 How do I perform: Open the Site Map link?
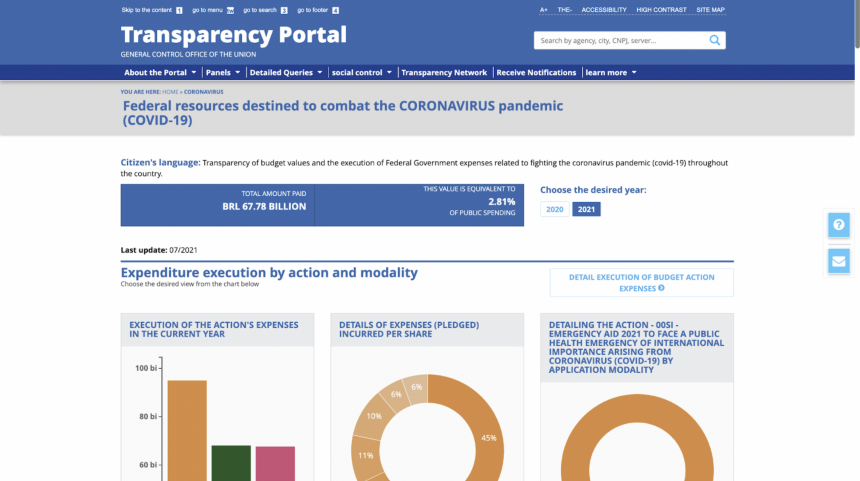(x=710, y=10)
